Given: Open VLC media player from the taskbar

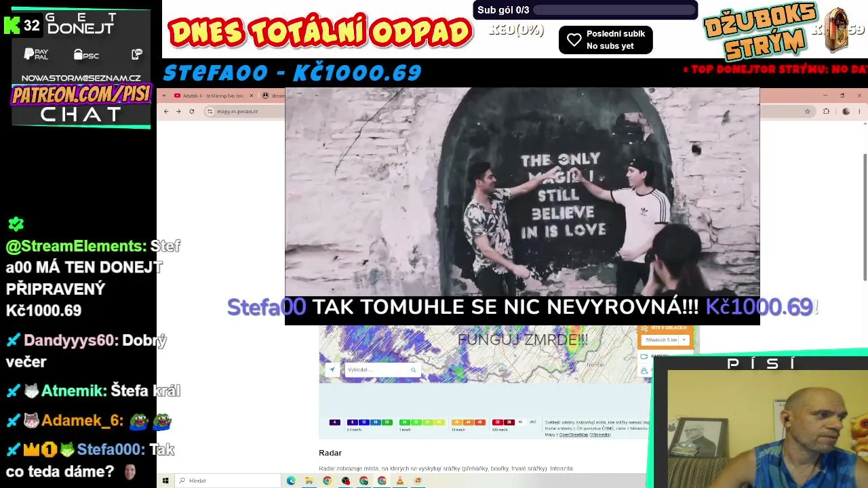Looking at the screenshot, I should [x=400, y=481].
